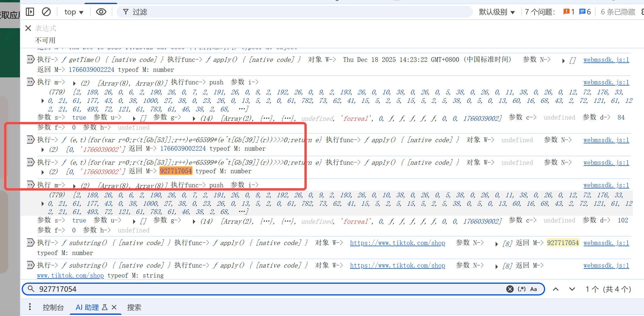This screenshot has width=644, height=316.
Task: Go to previous search result arrow
Action: click(556, 289)
